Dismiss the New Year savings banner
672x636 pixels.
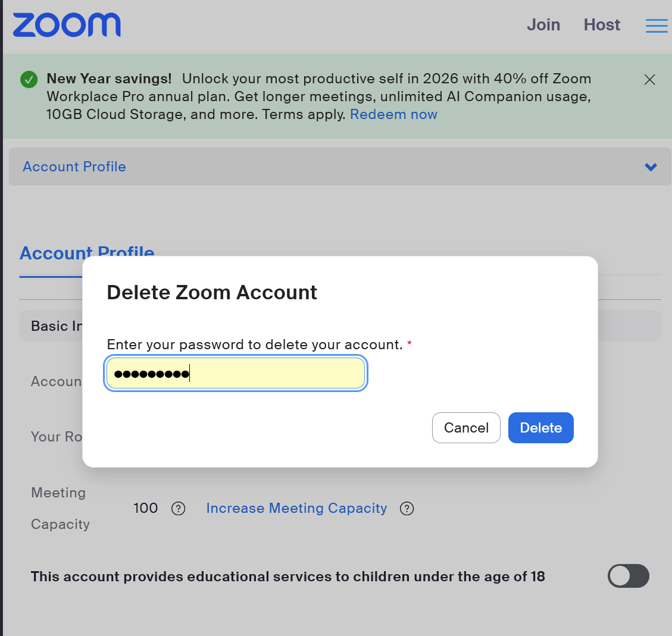tap(649, 80)
